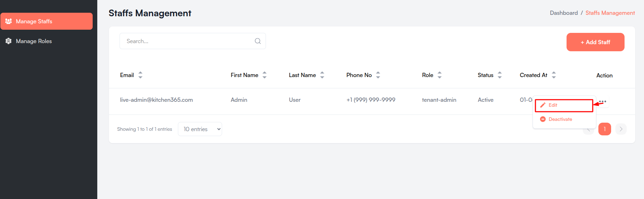The image size is (644, 199).
Task: Click phone number +1 (999) 999-9999
Action: pyautogui.click(x=371, y=100)
